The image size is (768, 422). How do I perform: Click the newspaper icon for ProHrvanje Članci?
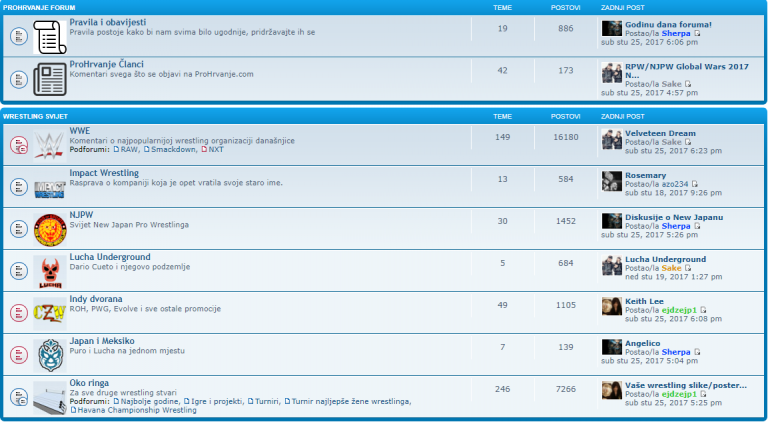pos(49,79)
